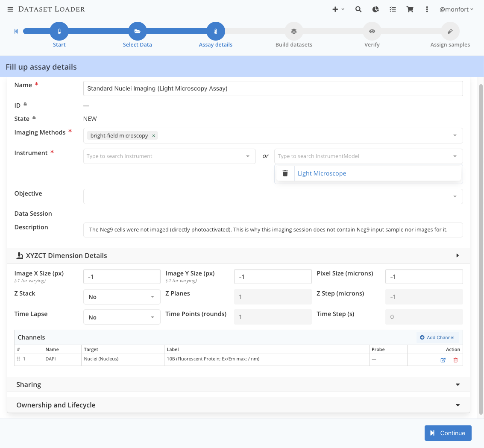The height and width of the screenshot is (448, 484).
Task: Click the assay Name input field
Action: click(273, 88)
